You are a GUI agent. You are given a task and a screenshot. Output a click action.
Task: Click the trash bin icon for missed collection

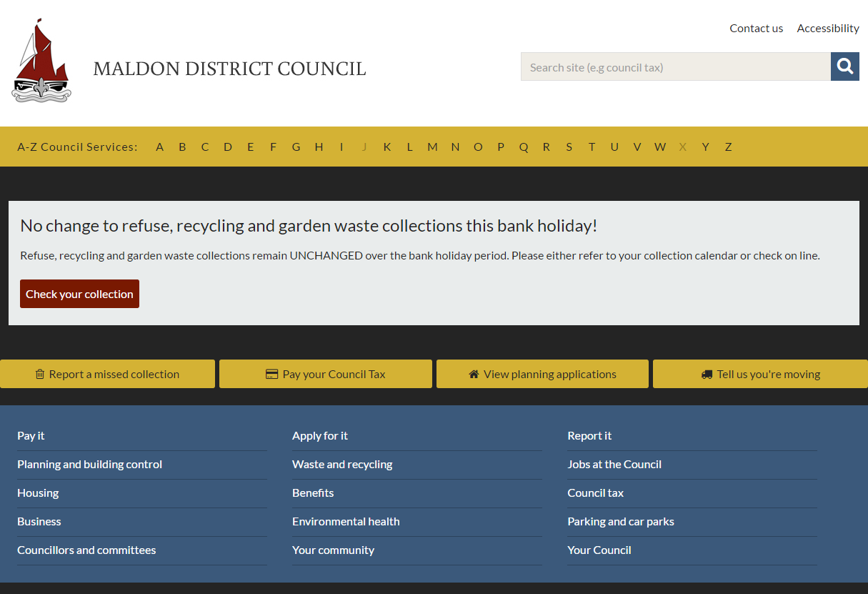(x=40, y=375)
